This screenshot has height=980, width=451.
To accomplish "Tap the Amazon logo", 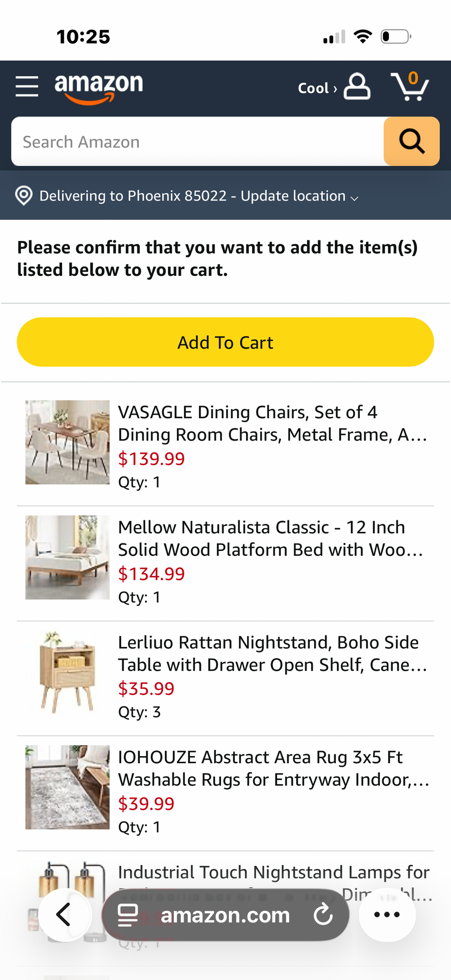I will click(x=99, y=88).
